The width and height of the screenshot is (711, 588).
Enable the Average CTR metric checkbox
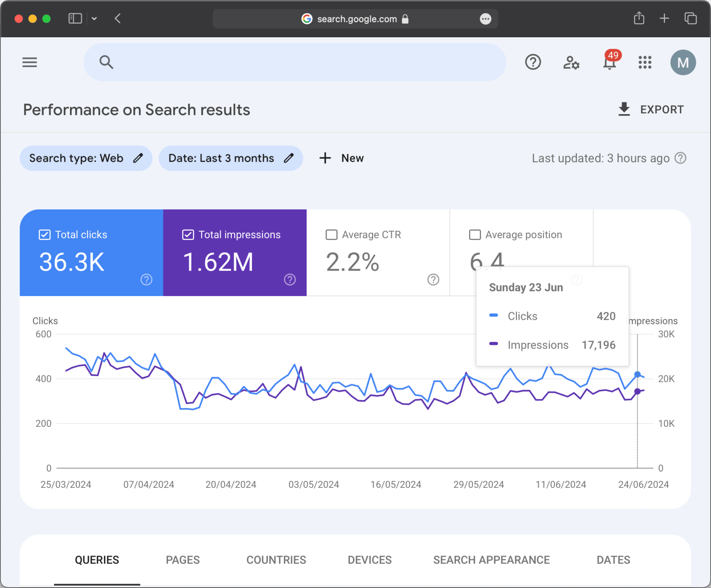pyautogui.click(x=331, y=234)
